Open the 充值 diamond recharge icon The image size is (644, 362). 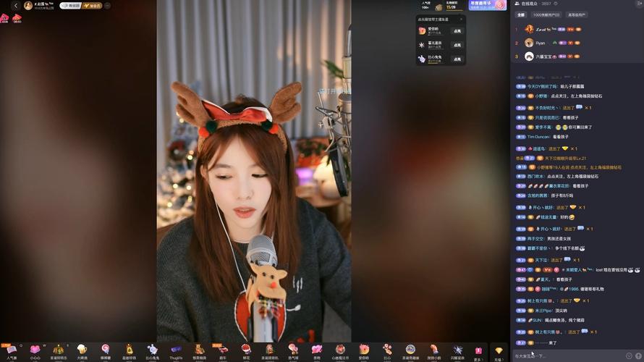499,352
